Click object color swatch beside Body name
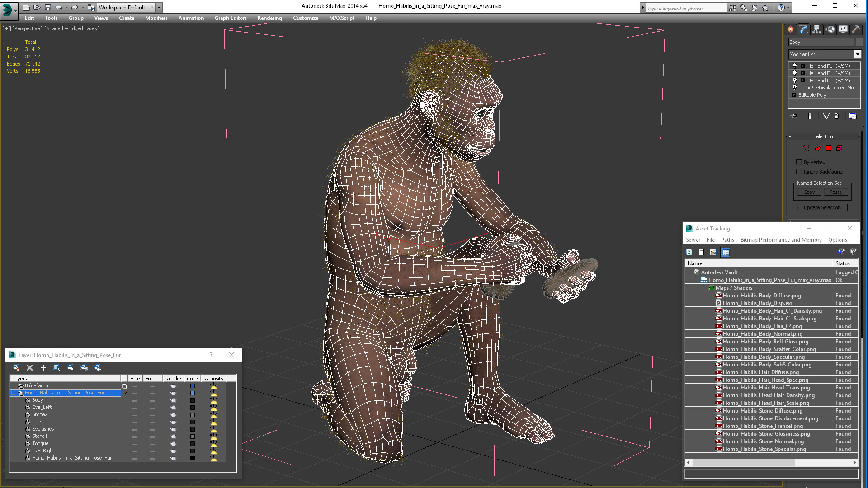 click(859, 42)
